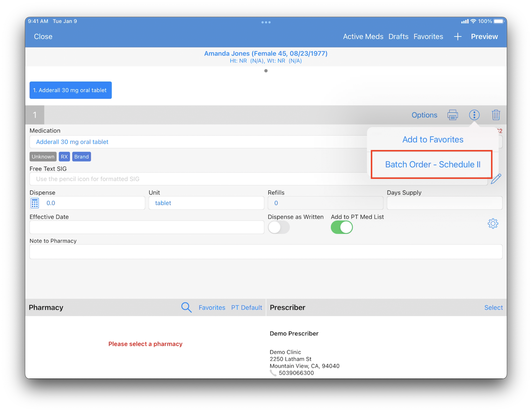Click the Favorites tab in top navigation

click(428, 36)
